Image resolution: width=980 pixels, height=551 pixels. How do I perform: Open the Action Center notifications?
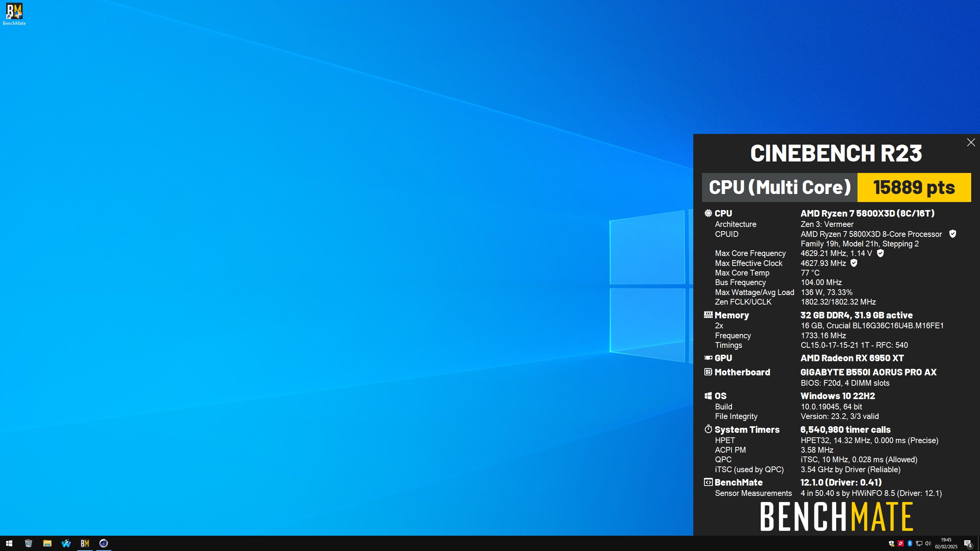pos(968,544)
